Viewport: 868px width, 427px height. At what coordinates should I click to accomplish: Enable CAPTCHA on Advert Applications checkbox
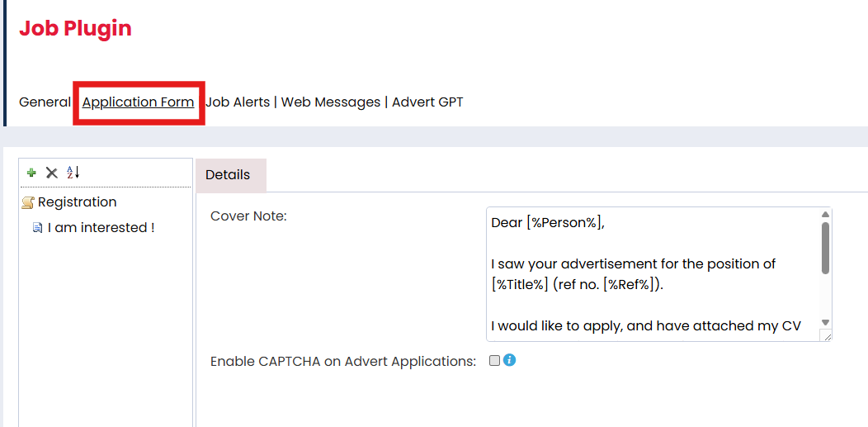(494, 360)
